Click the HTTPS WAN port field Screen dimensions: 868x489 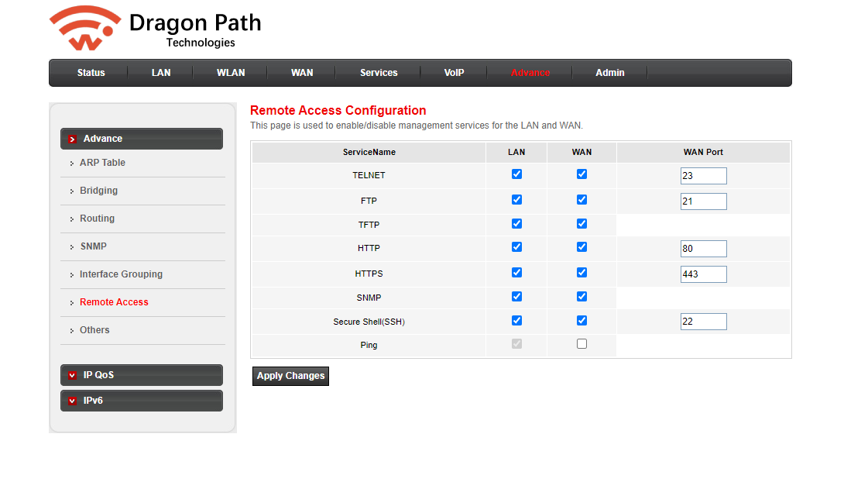703,274
